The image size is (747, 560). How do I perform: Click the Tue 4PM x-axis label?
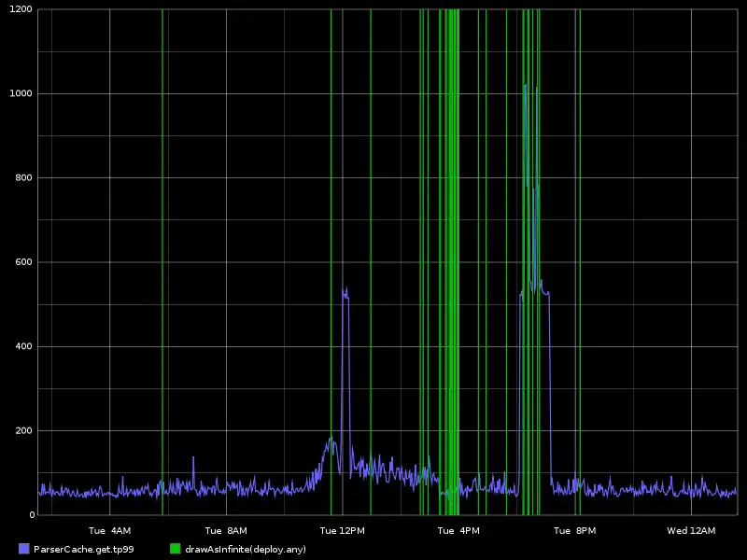click(458, 531)
